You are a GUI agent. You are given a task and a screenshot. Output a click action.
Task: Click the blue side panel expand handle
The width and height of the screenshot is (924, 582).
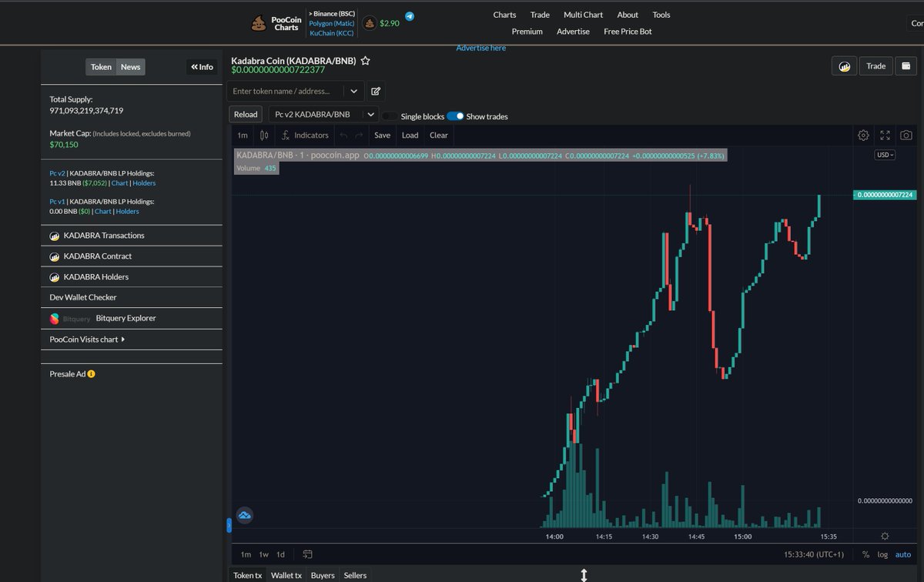click(x=229, y=525)
